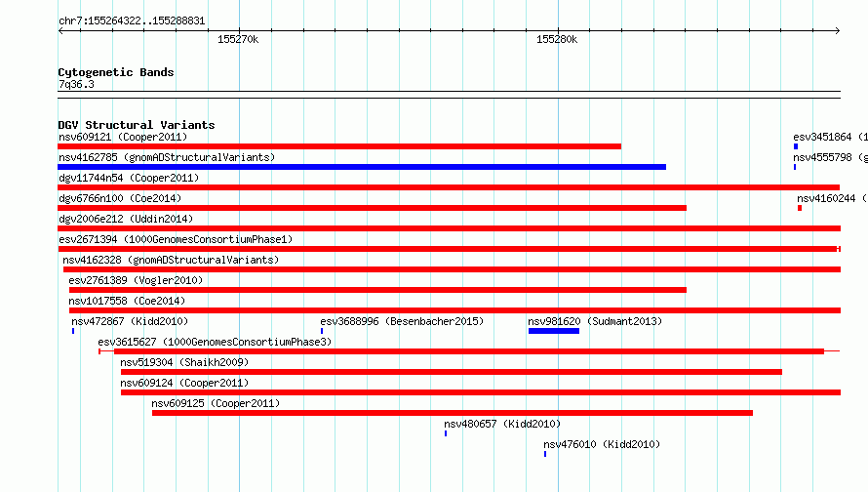Click the dgv6766n100 (Coe2014) label
This screenshot has height=492, width=868.
120,198
